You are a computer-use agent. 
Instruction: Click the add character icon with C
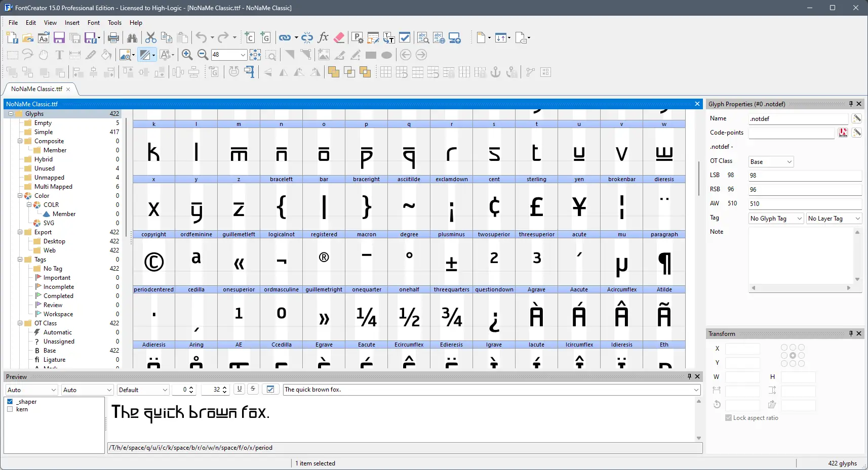coord(250,37)
